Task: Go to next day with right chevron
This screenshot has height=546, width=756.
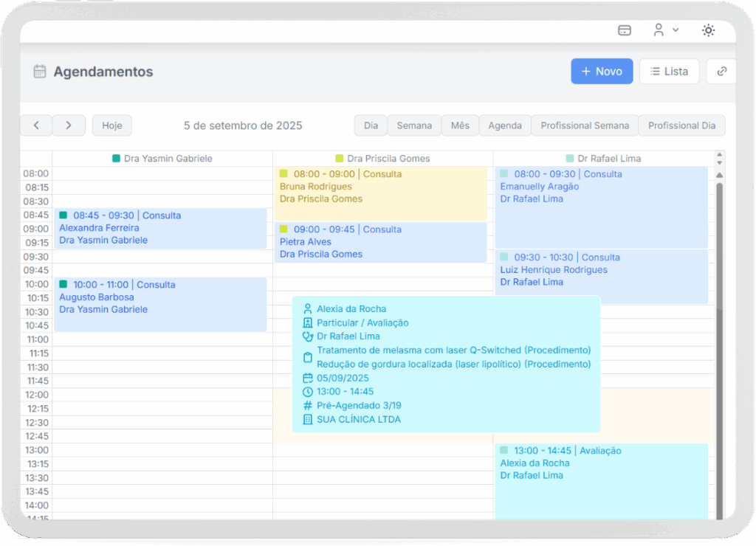Action: 69,125
